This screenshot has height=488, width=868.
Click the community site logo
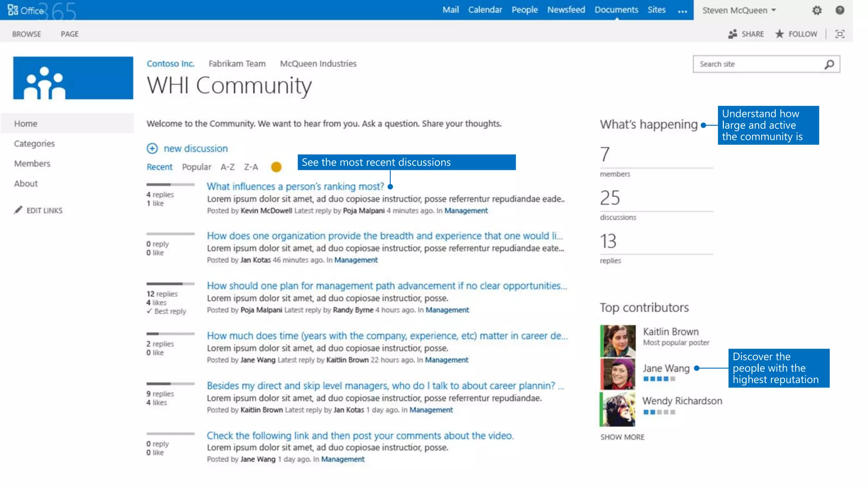pyautogui.click(x=73, y=78)
